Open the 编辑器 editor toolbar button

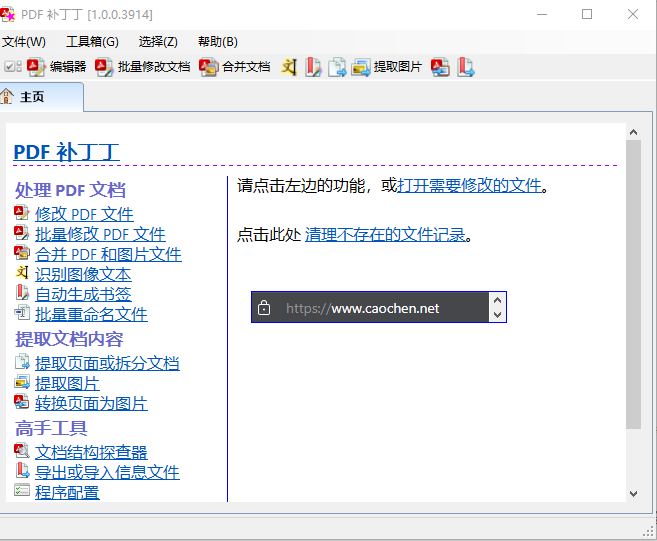point(57,67)
